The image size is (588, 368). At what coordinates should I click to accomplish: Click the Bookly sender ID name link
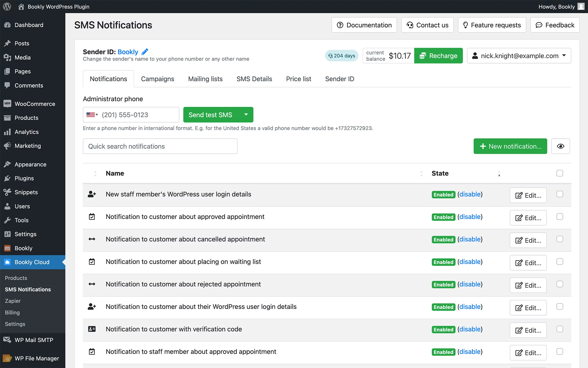[128, 52]
